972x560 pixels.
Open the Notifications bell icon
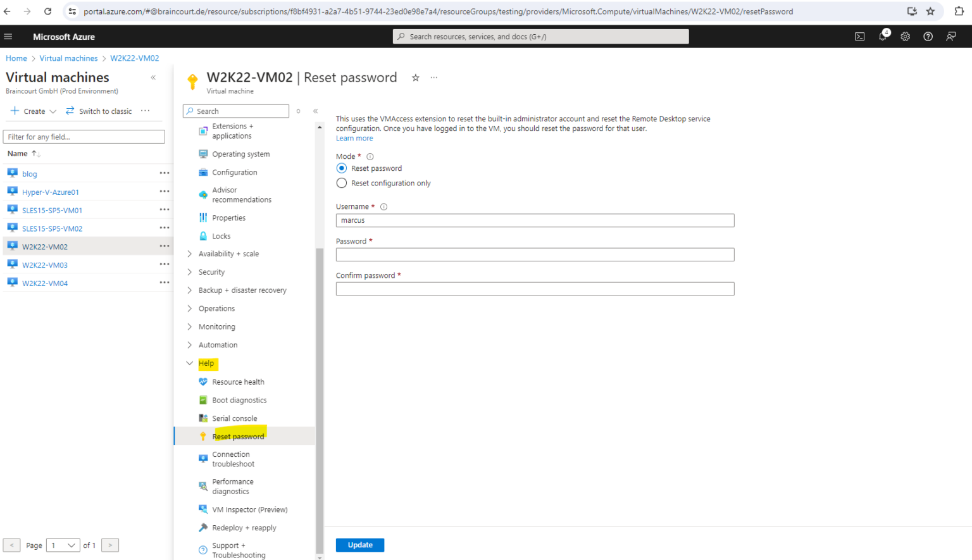pos(882,36)
